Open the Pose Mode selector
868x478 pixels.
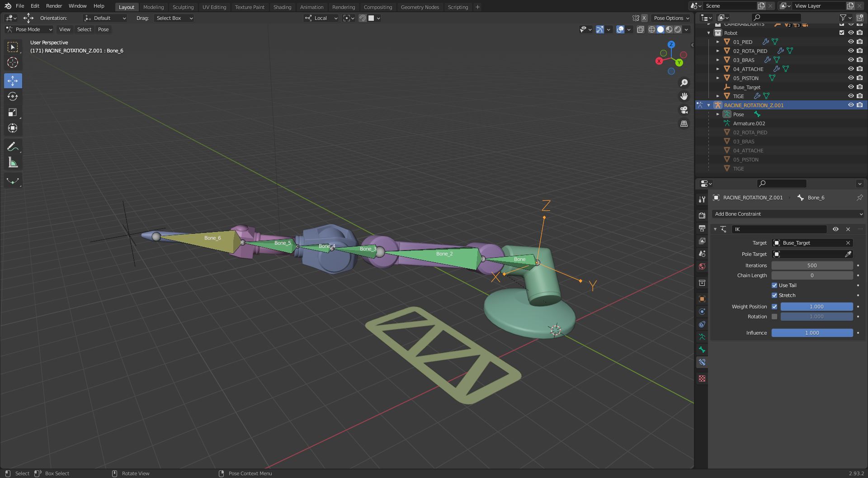click(29, 29)
